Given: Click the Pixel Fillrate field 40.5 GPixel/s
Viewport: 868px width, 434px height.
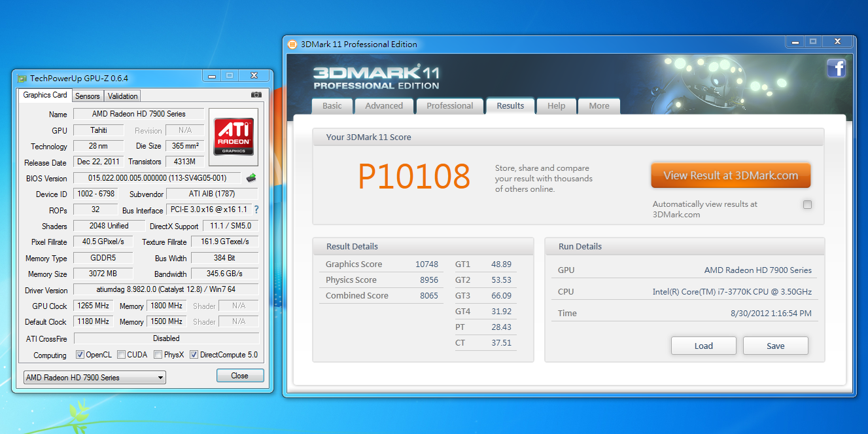Looking at the screenshot, I should pos(103,242).
